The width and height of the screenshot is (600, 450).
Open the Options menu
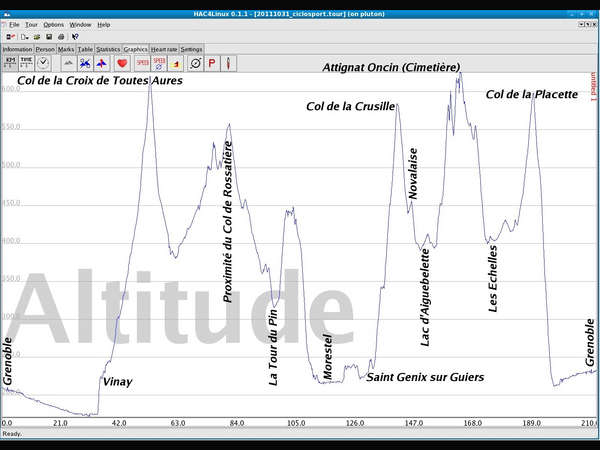tap(53, 24)
